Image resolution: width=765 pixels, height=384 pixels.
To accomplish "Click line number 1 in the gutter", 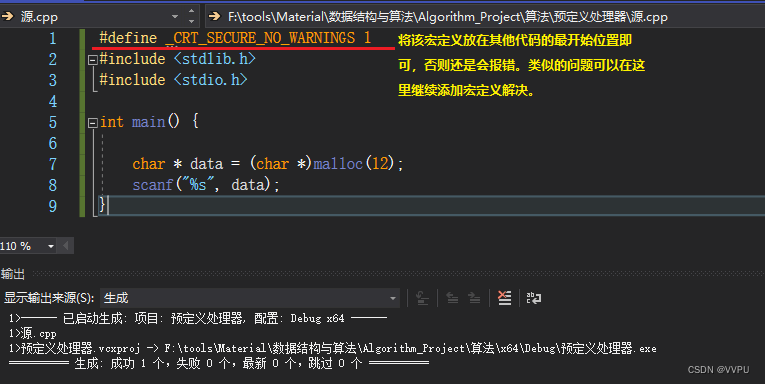I will pyautogui.click(x=53, y=39).
